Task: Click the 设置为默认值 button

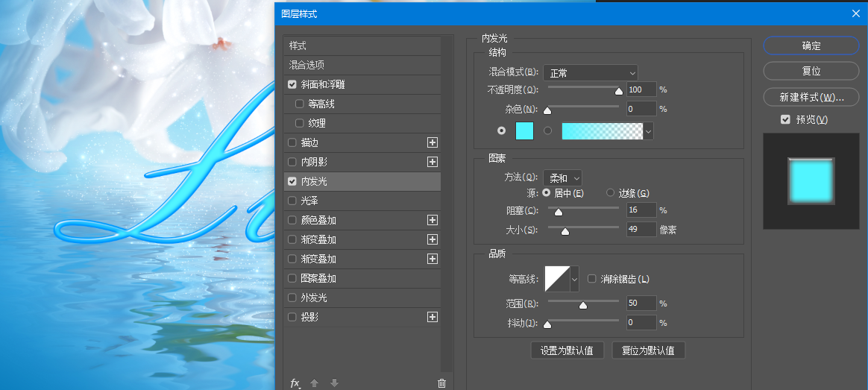Action: (567, 350)
